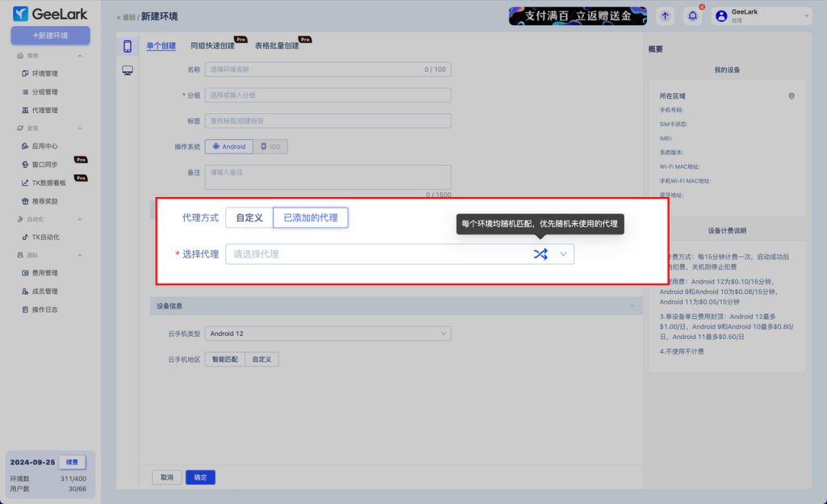Viewport: 827px width, 504px height.
Task: Switch proxy mode to 自定义
Action: (x=249, y=218)
